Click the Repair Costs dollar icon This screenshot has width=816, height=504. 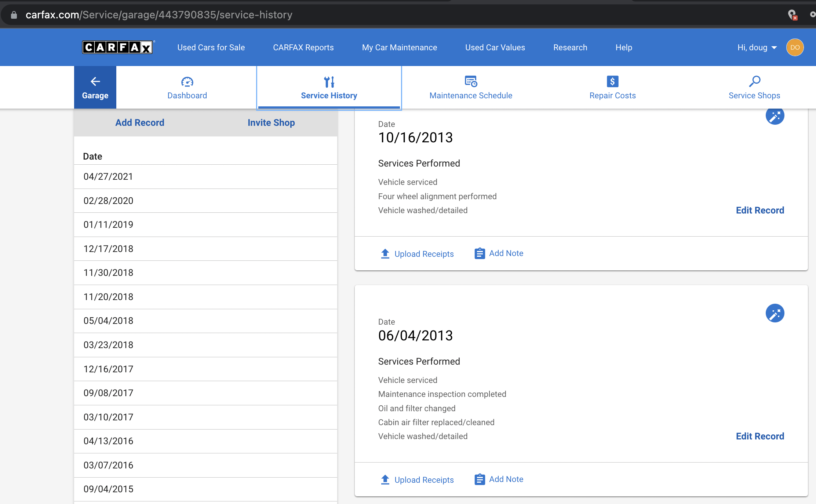pos(612,81)
